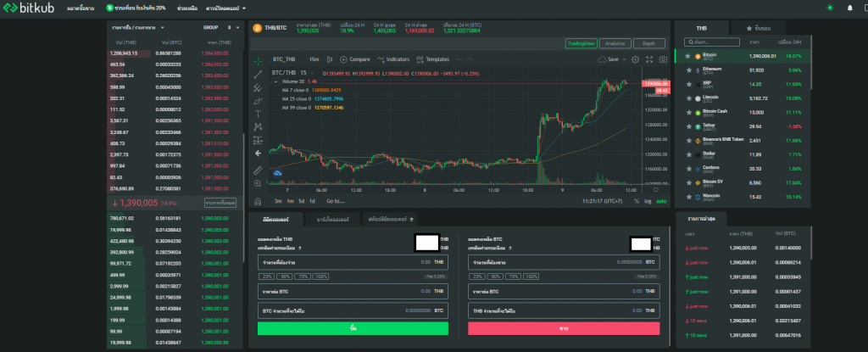Screen dimensions: 868x352
Task: Open candlestick chart style selector
Action: coord(330,59)
